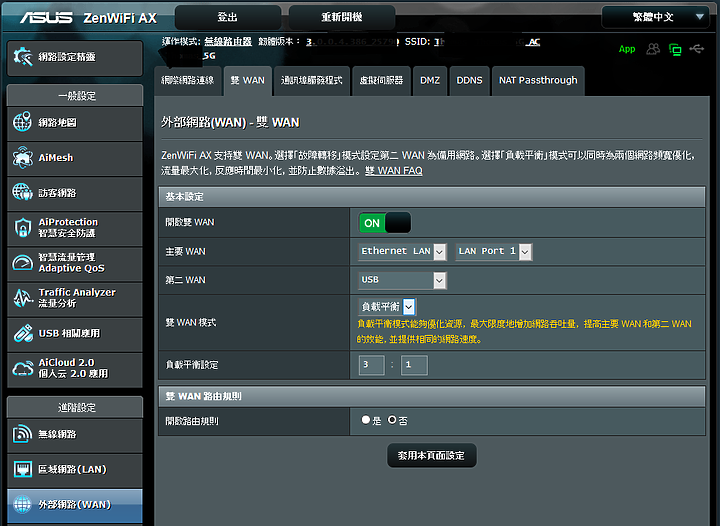The height and width of the screenshot is (526, 720).
Task: Open the 網路設定精靈 setup wizard icon
Action: coord(22,57)
